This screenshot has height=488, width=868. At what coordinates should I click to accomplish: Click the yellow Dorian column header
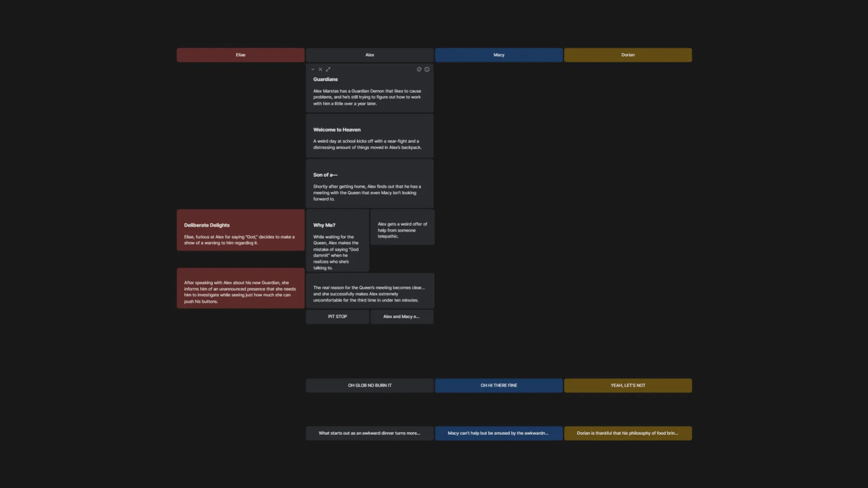point(627,55)
